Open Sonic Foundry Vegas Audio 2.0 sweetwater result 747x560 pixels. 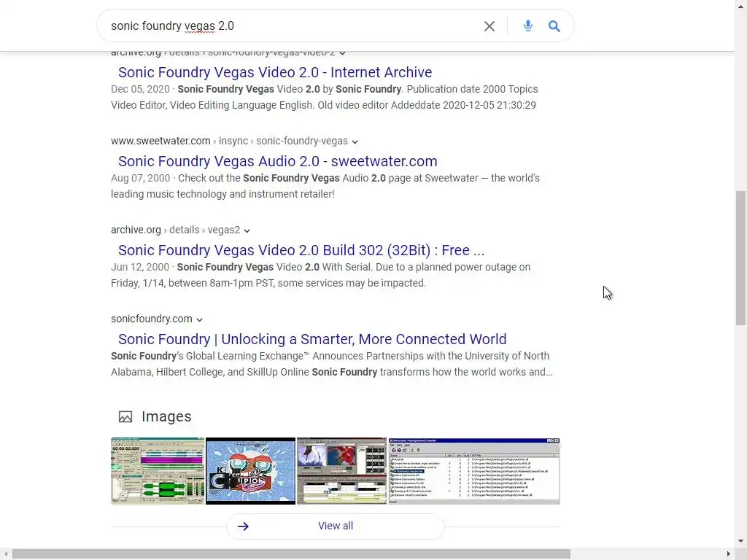click(278, 161)
